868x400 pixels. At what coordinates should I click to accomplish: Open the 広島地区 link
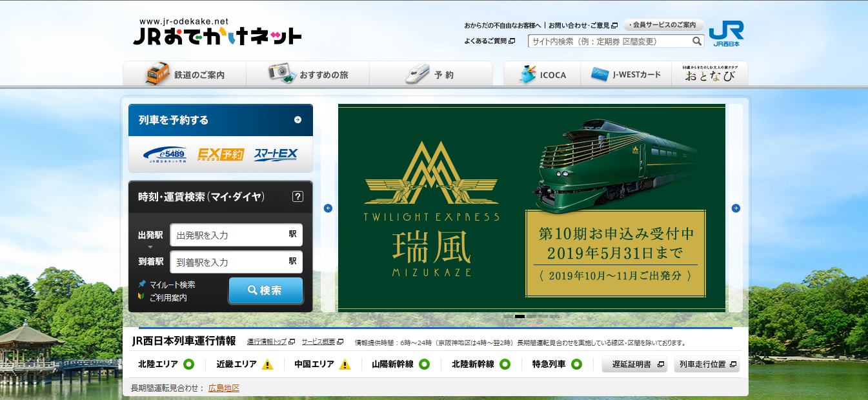point(224,388)
